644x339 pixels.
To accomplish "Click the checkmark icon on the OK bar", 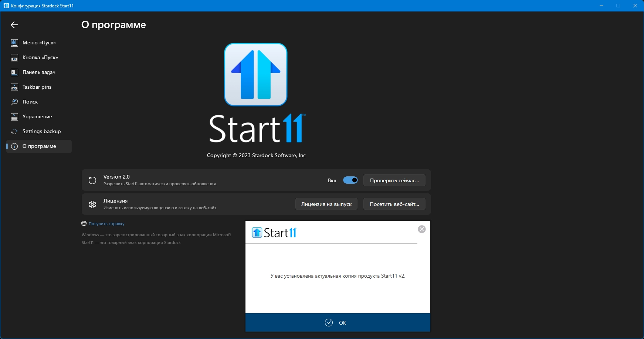I will click(329, 323).
